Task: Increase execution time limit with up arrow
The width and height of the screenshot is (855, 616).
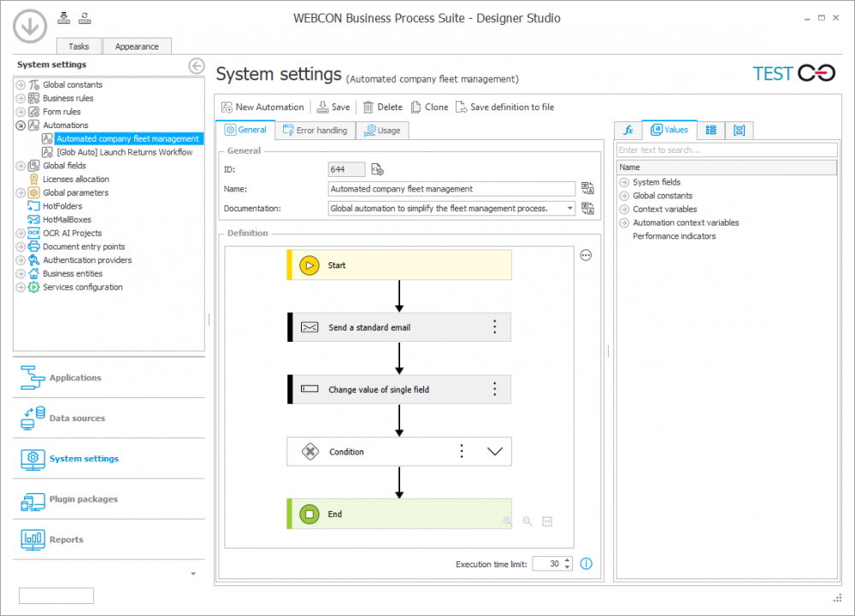Action: click(567, 560)
